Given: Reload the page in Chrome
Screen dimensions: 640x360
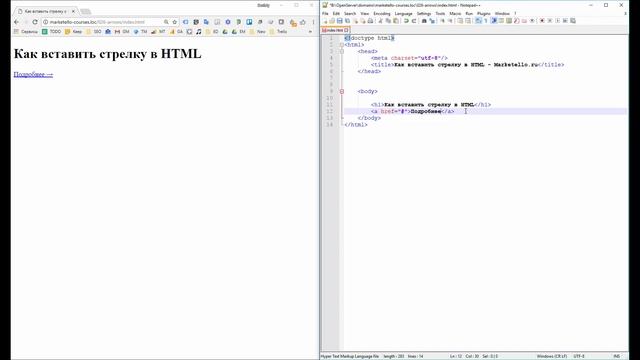Looking at the screenshot, I should point(35,22).
